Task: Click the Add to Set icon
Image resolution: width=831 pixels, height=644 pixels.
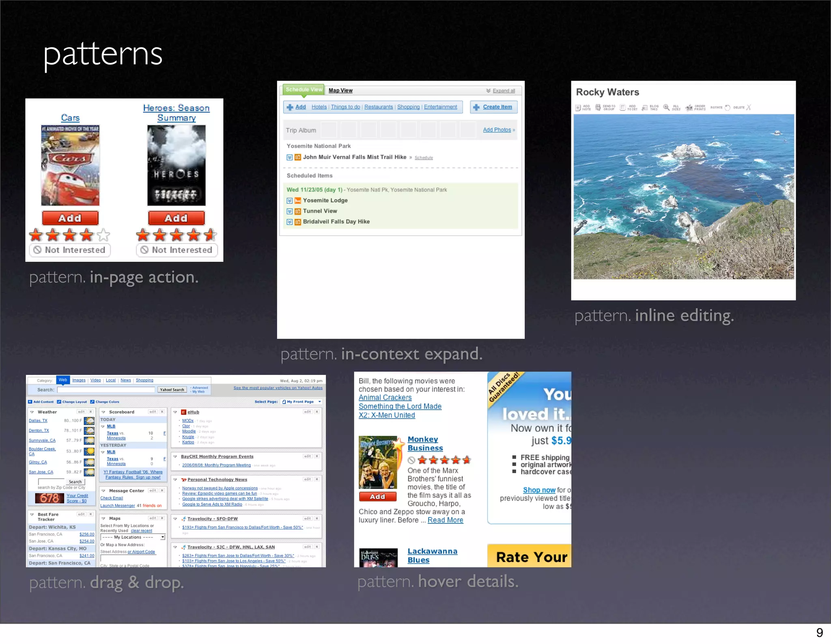Action: 622,108
